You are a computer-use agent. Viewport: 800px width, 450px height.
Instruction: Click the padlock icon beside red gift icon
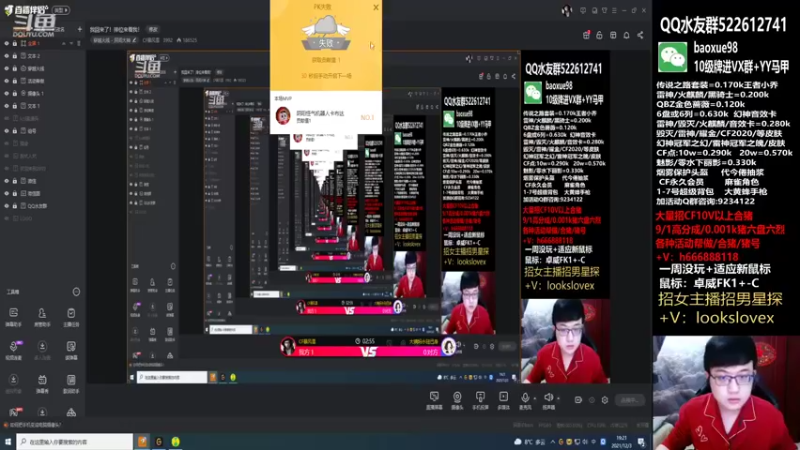click(599, 35)
